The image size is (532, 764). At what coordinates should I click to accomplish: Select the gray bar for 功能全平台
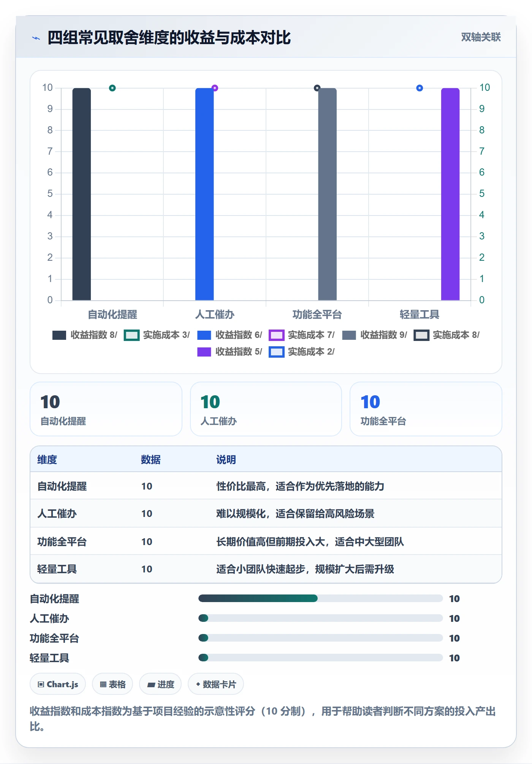click(328, 194)
